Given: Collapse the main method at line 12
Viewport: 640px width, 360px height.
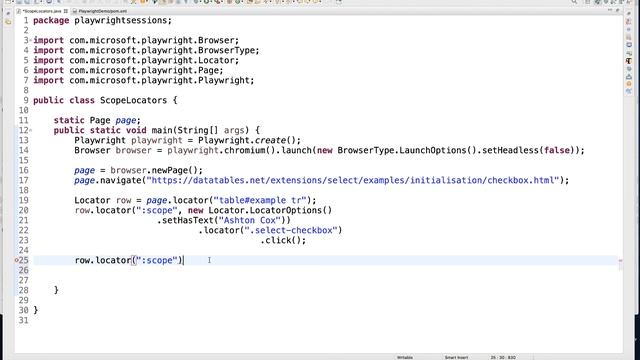Looking at the screenshot, I should pos(31,131).
